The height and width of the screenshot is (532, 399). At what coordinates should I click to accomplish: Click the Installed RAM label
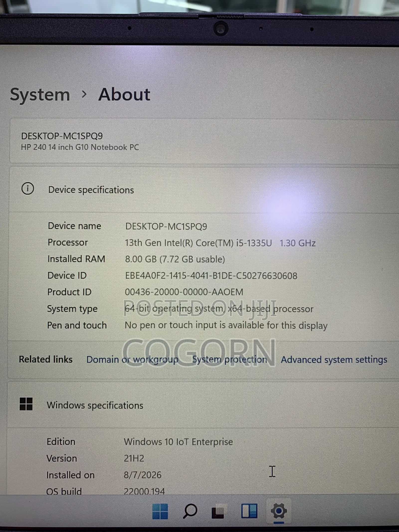tap(76, 259)
